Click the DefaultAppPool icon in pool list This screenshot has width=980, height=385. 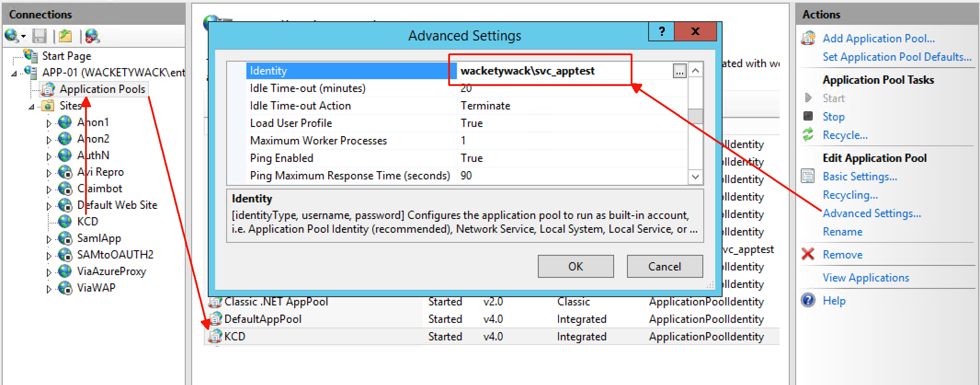click(215, 319)
